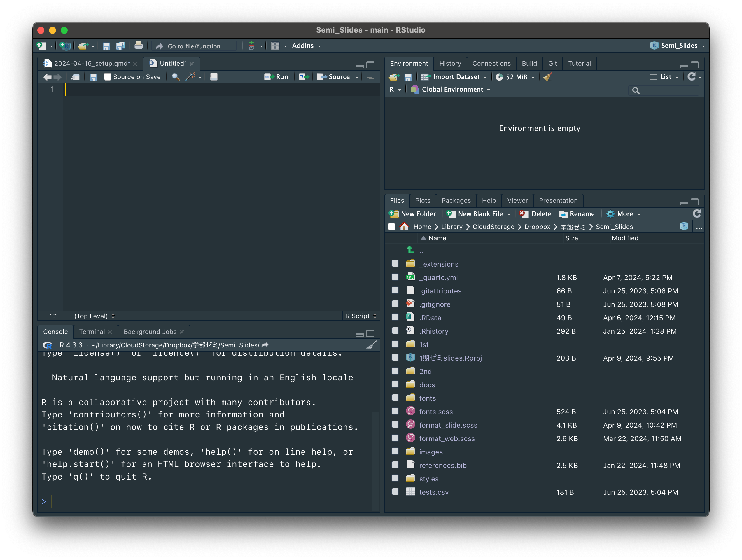Switch to the Git tab
742x560 pixels.
[x=552, y=63]
